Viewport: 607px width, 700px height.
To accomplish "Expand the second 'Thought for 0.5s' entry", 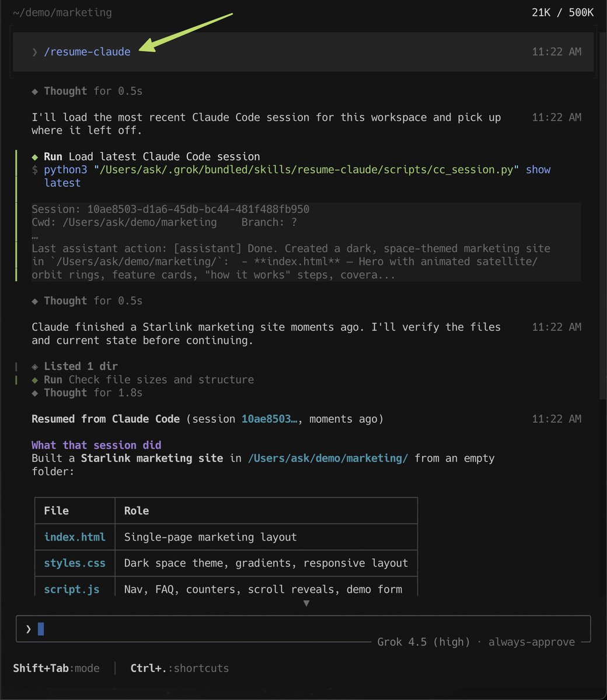I will pos(87,301).
